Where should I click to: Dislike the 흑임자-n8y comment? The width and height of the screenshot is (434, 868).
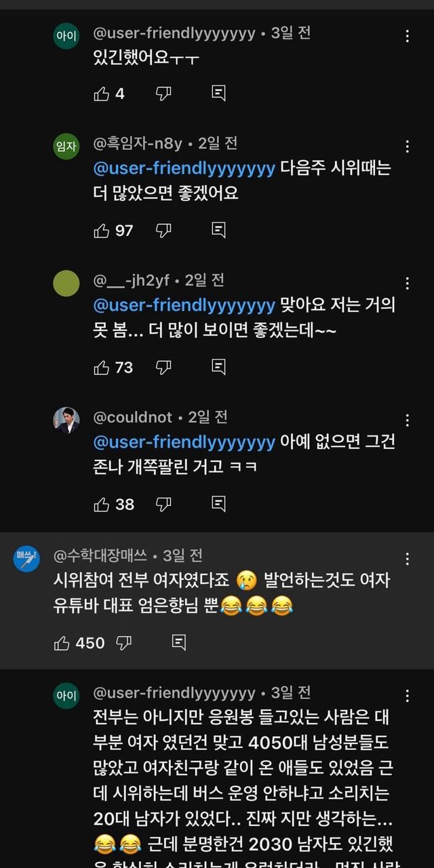click(163, 231)
